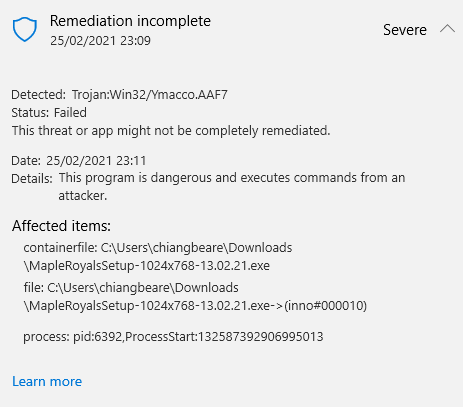Click the Status: Failed text

[49, 113]
